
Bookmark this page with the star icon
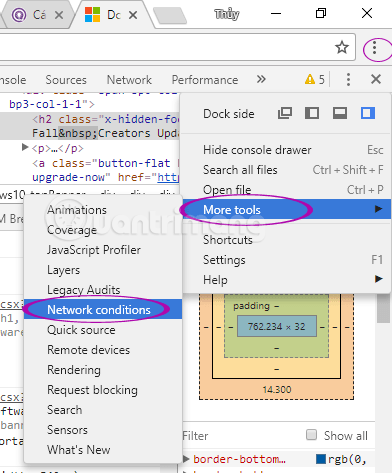coord(342,47)
